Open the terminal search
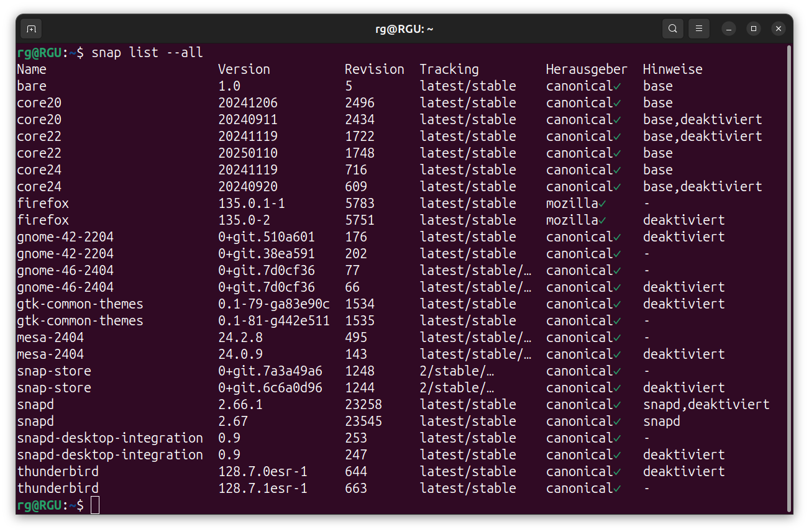809x532 pixels. [x=673, y=29]
